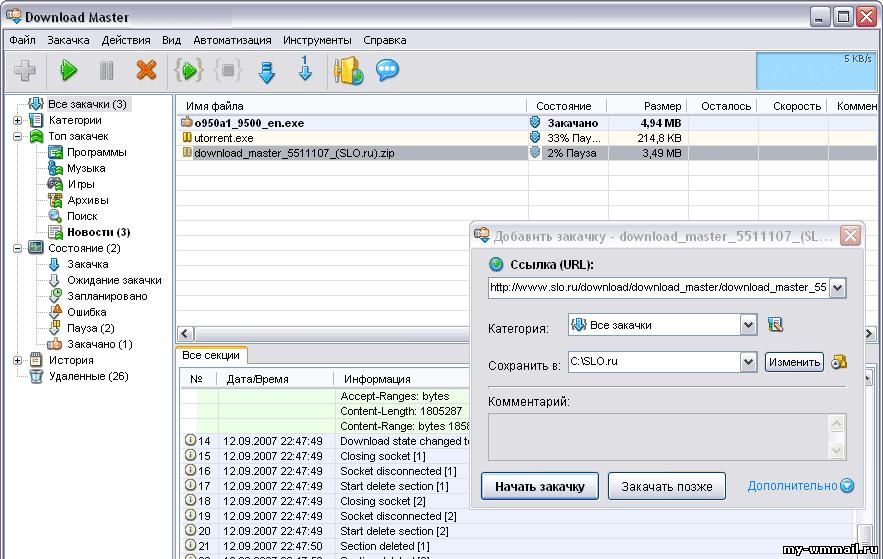The image size is (883, 559).
Task: Open the 'Инструменты' menu
Action: 317,40
